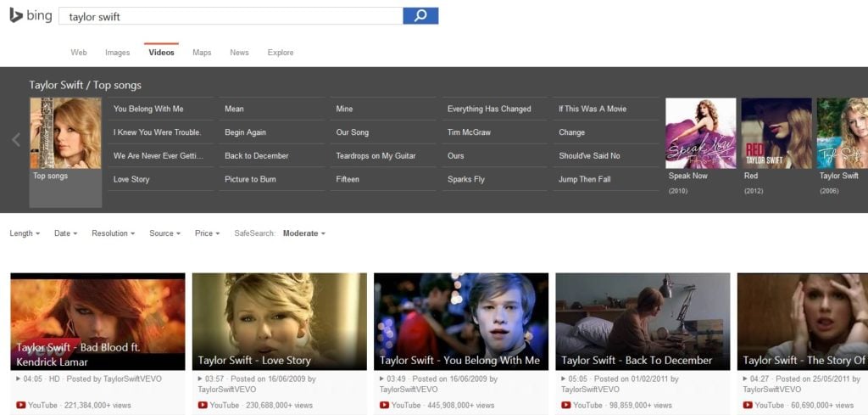The image size is (868, 415).
Task: Click the song Should've Said No
Action: (590, 155)
